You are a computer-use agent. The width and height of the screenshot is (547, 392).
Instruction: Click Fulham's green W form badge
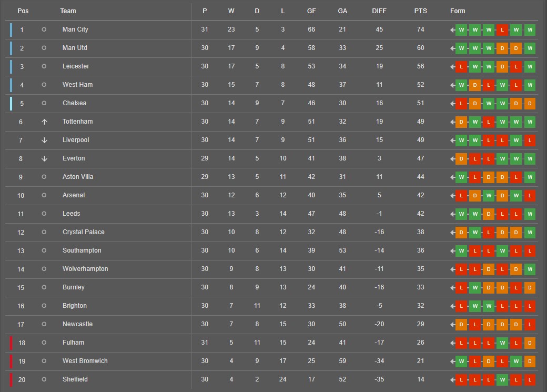click(502, 343)
